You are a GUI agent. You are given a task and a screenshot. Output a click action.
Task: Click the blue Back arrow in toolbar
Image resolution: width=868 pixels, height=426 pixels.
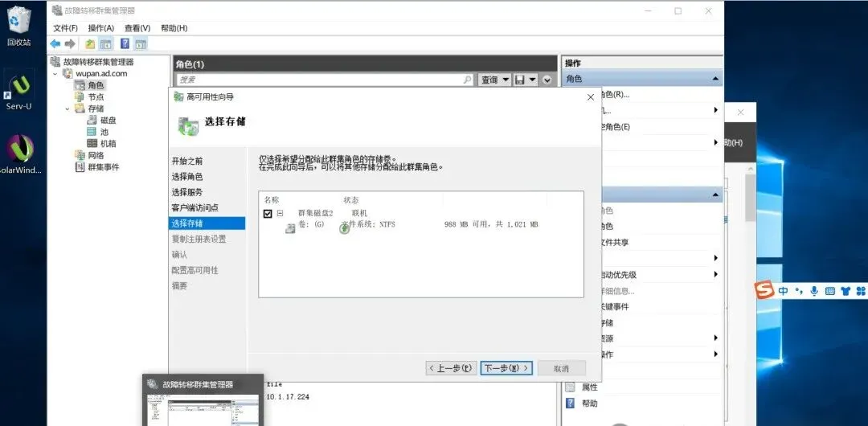tap(55, 43)
